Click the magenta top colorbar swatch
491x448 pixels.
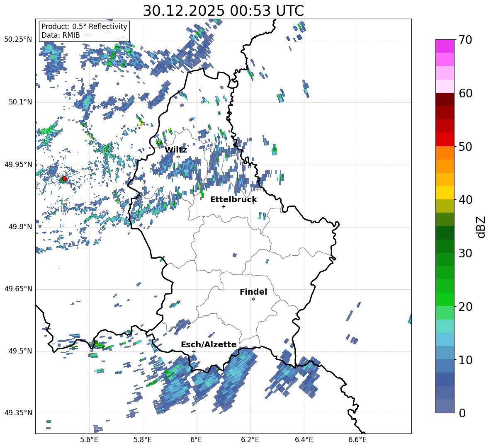445,46
